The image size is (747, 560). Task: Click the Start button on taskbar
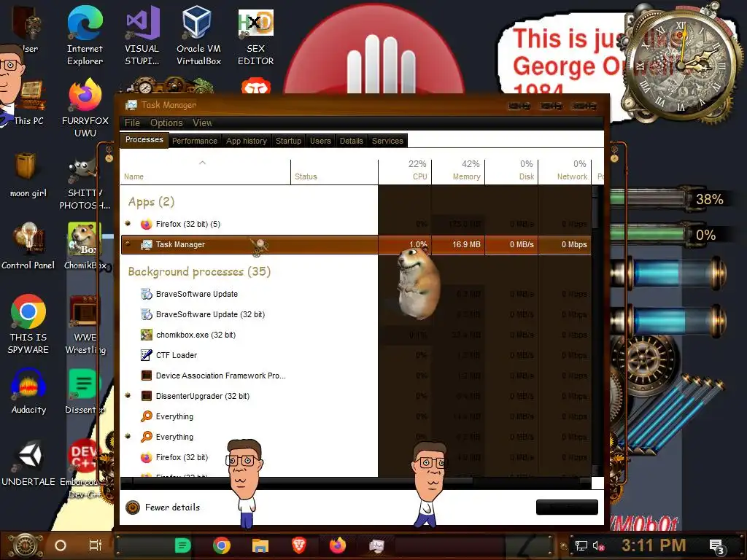click(25, 545)
